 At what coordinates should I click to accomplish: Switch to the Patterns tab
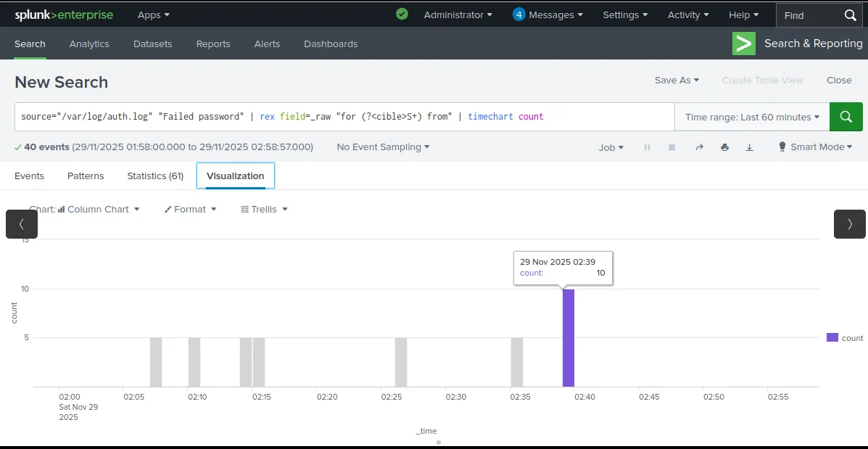pyautogui.click(x=86, y=176)
